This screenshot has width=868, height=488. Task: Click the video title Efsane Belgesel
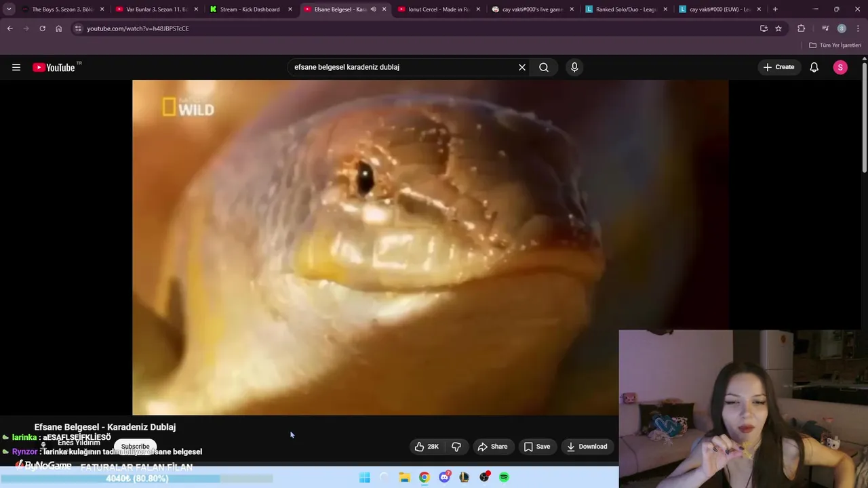[x=105, y=427]
